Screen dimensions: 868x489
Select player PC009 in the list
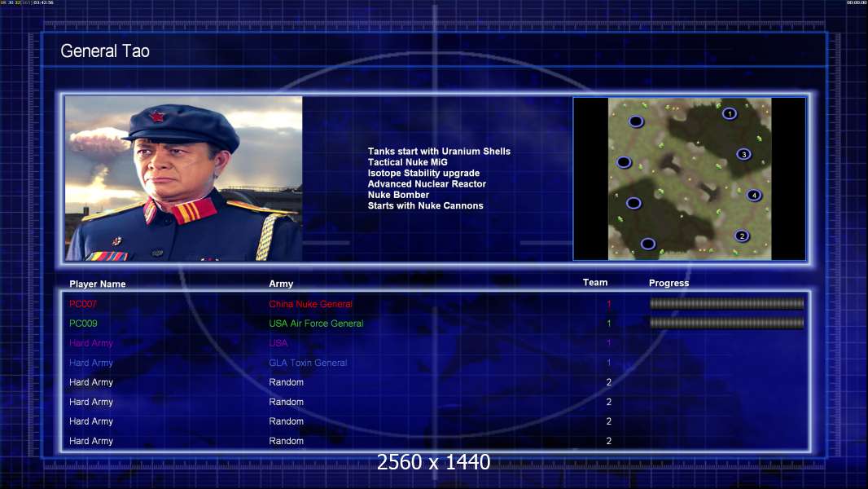coord(83,324)
